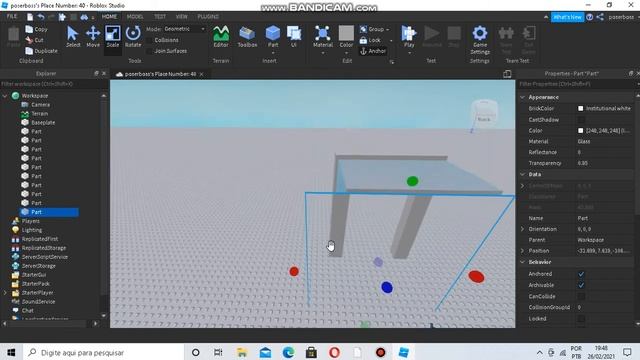This screenshot has width=640, height=360.
Task: Click the Lock tool
Action: coord(370,40)
